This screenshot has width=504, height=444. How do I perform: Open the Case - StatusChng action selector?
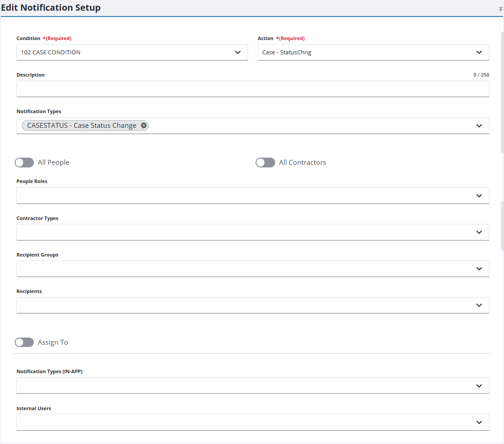pyautogui.click(x=373, y=52)
